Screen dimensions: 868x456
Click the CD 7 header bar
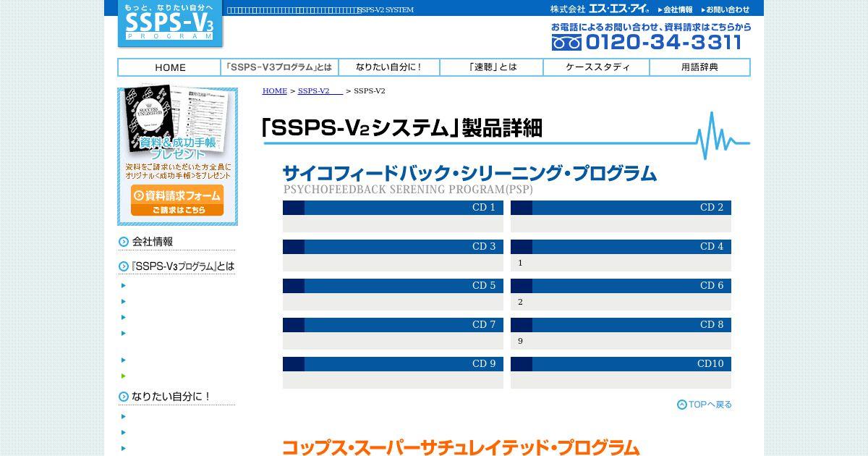pos(393,325)
